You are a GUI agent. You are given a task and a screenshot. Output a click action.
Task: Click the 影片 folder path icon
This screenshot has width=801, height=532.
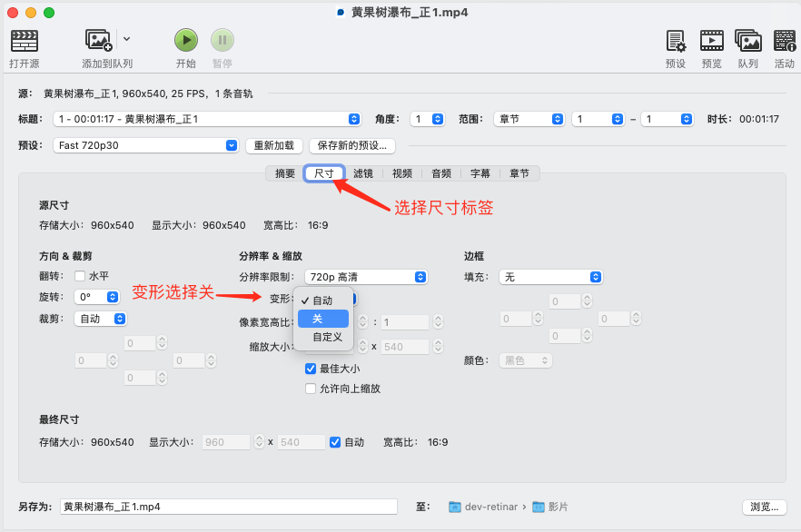[539, 507]
